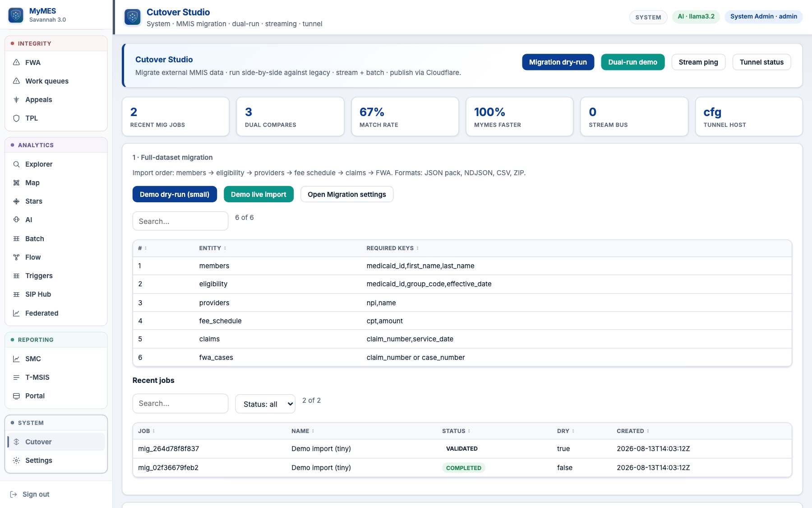Sort recent jobs by JOB column
Screen dimensions: 812x508
pyautogui.click(x=147, y=431)
